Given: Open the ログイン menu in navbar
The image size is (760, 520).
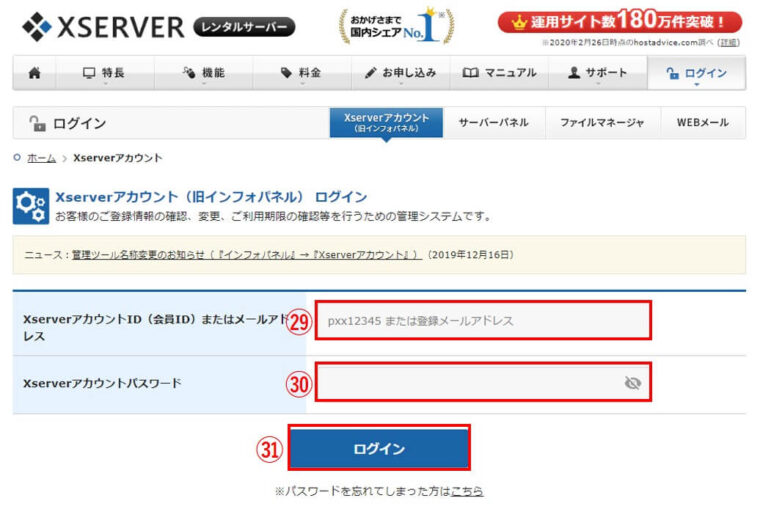Looking at the screenshot, I should point(697,73).
